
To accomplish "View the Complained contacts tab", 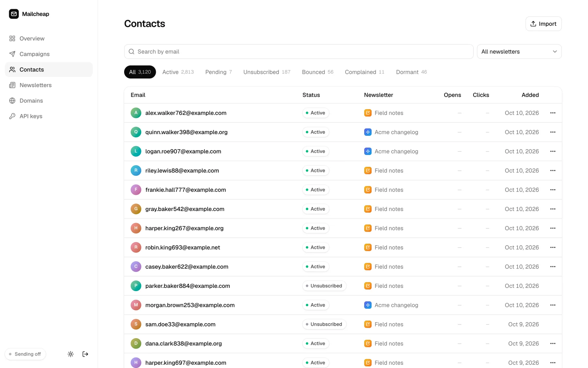I will coord(365,72).
